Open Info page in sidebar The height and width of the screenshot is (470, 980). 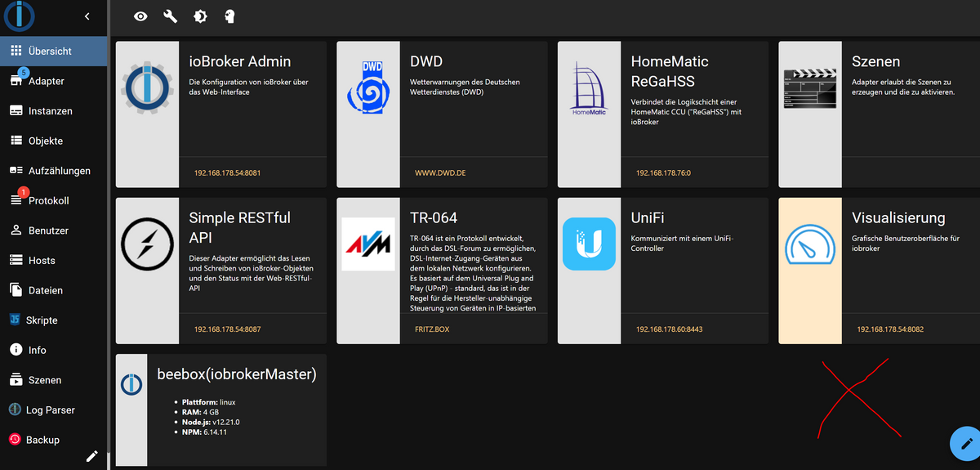point(54,350)
